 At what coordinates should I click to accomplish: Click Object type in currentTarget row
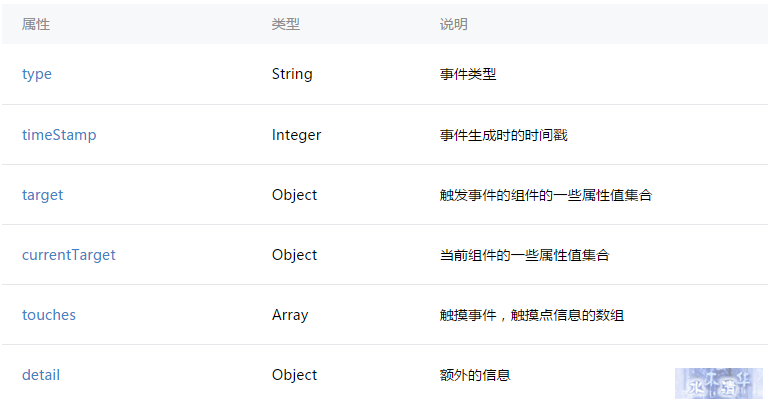(294, 255)
